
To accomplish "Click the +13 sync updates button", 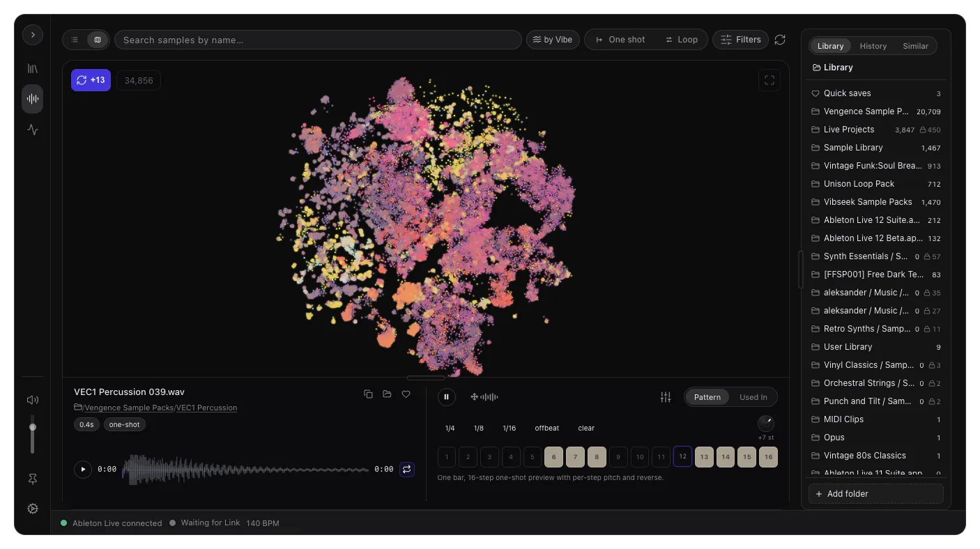I will pyautogui.click(x=91, y=80).
